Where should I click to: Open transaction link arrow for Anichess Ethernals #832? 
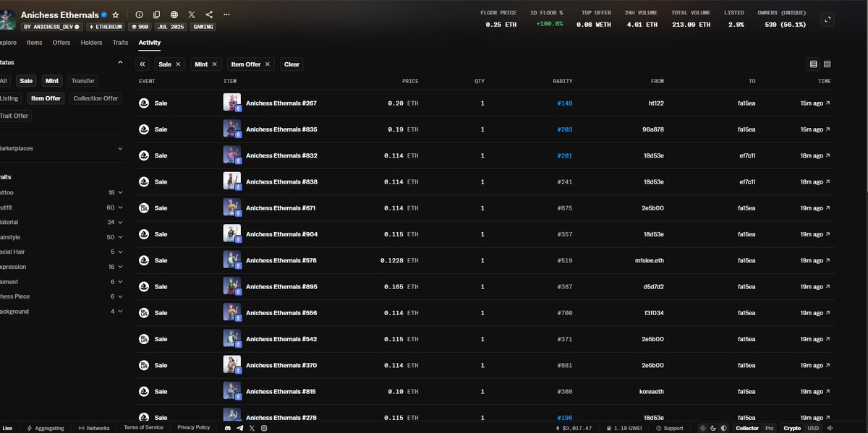pyautogui.click(x=828, y=155)
